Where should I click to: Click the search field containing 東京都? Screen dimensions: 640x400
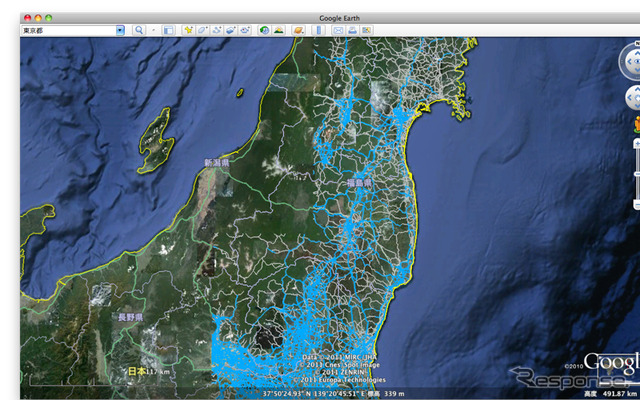pyautogui.click(x=69, y=30)
